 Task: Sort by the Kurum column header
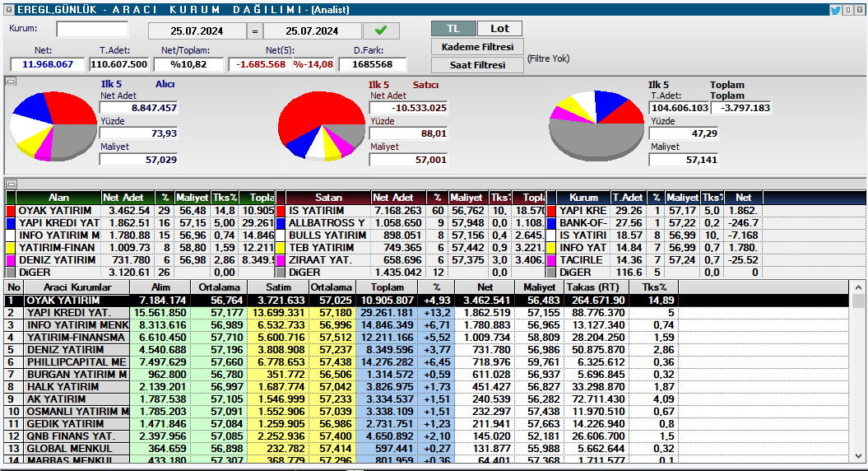point(583,198)
